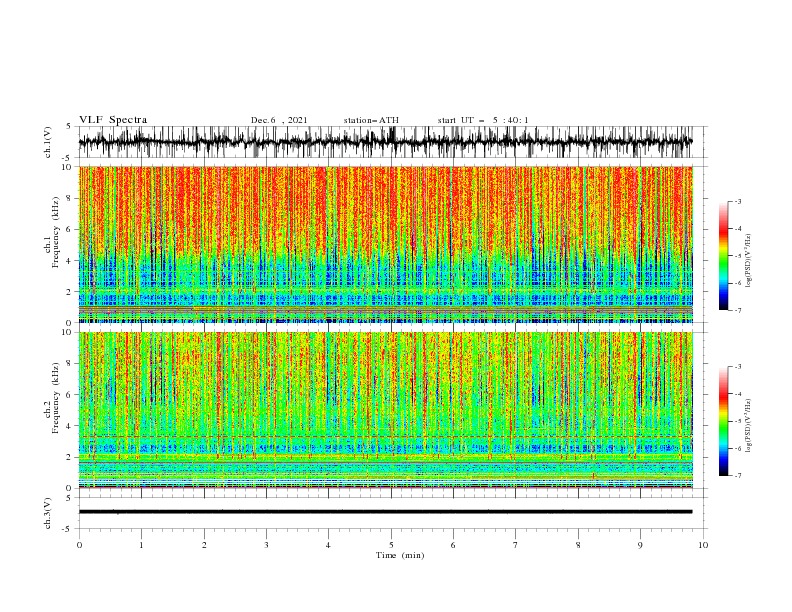Screen dimensions: 792x612
Task: Click the "-5" tick on the ch.1(V) axis
Action: 68,157
